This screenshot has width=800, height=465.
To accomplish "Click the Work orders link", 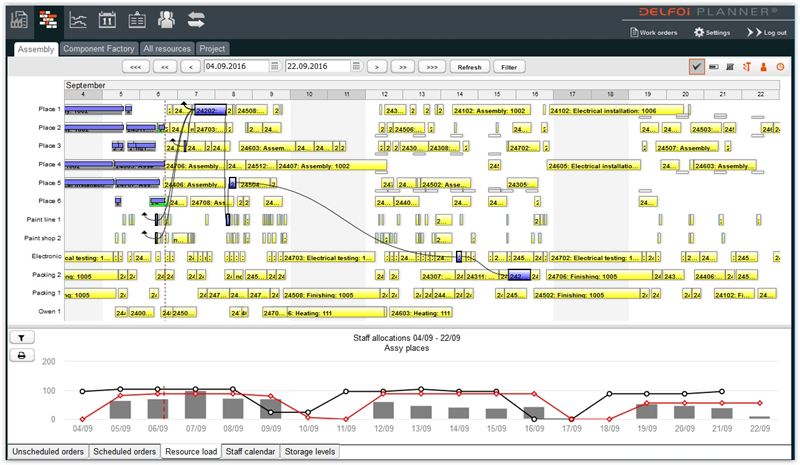I will tap(656, 33).
